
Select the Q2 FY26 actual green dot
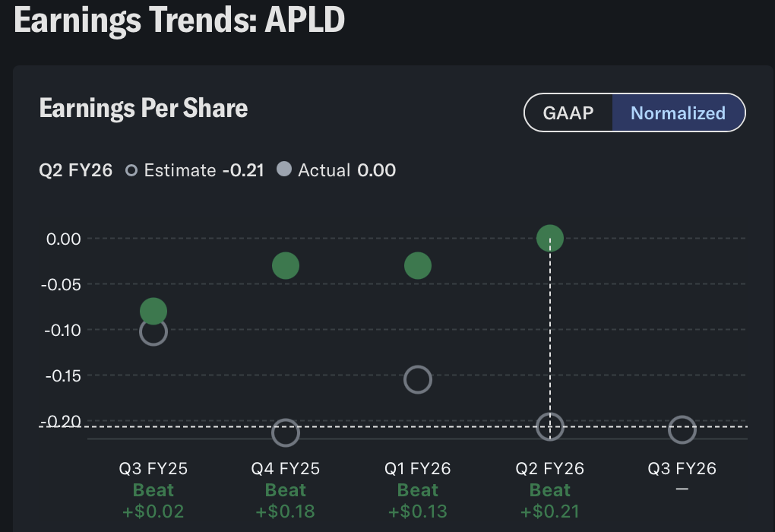click(x=550, y=239)
